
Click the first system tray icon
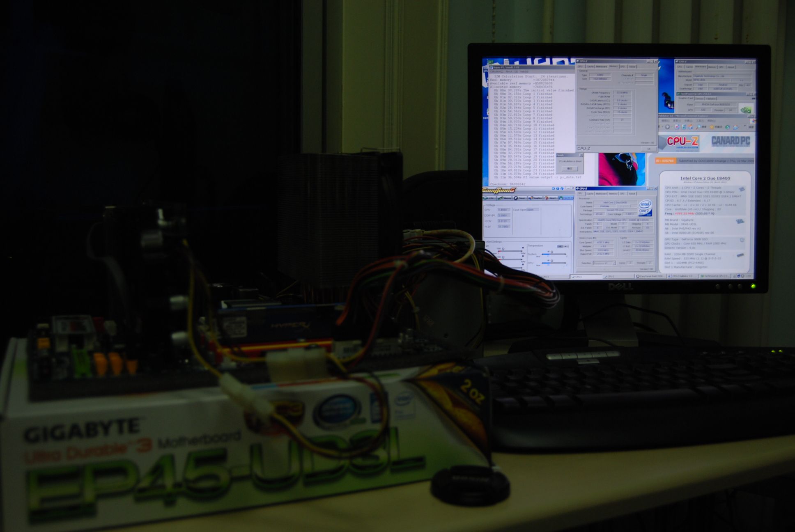coord(734,276)
